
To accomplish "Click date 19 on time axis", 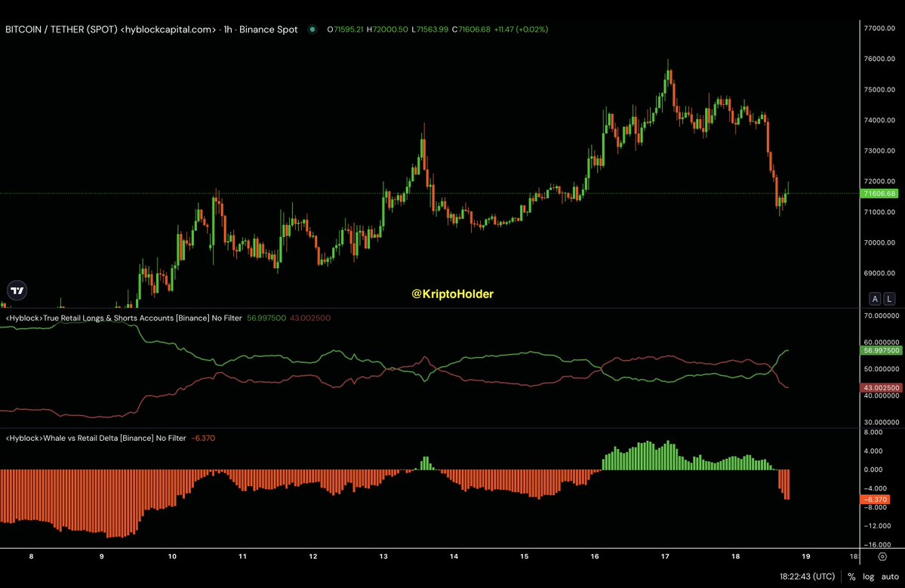I will click(x=805, y=557).
